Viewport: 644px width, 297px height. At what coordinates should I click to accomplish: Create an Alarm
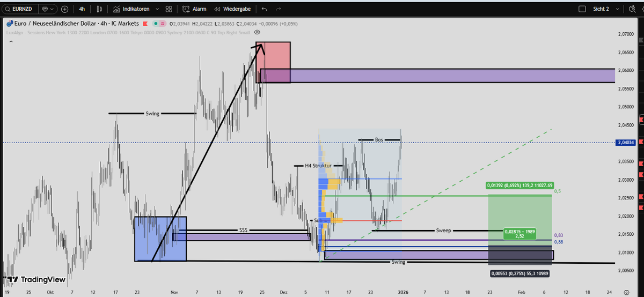tap(194, 9)
